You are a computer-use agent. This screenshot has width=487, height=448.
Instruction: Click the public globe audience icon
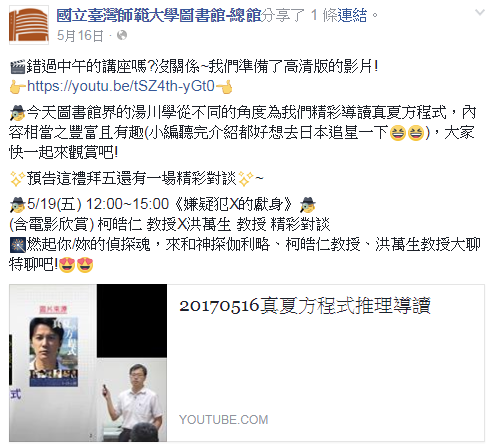122,35
